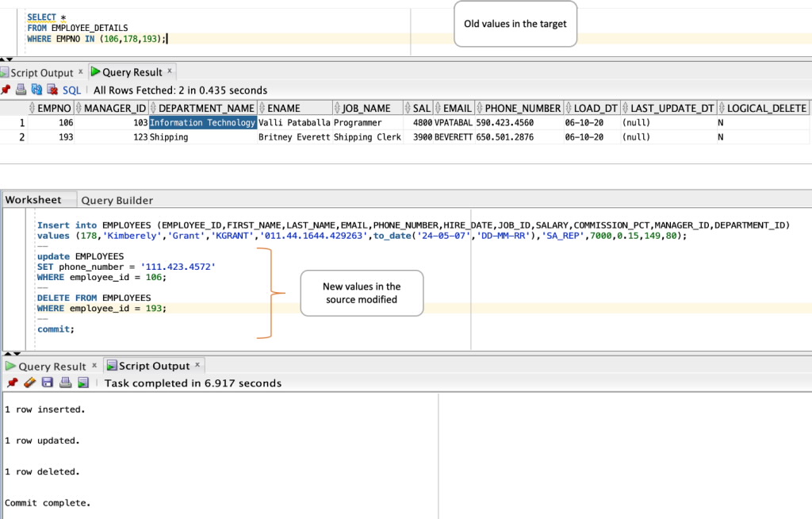Pin the bottom Script Output panel
The height and width of the screenshot is (519, 812).
(x=12, y=383)
